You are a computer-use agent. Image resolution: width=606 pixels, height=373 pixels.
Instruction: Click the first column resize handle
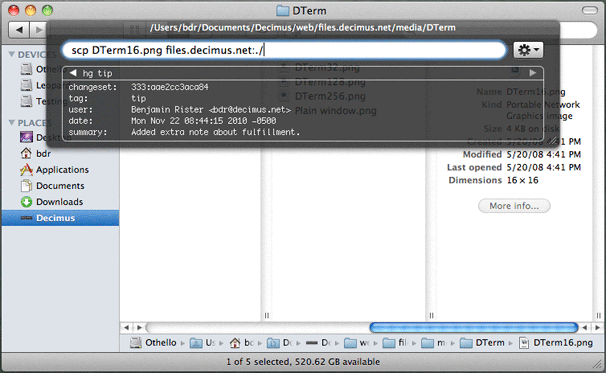tap(267, 315)
